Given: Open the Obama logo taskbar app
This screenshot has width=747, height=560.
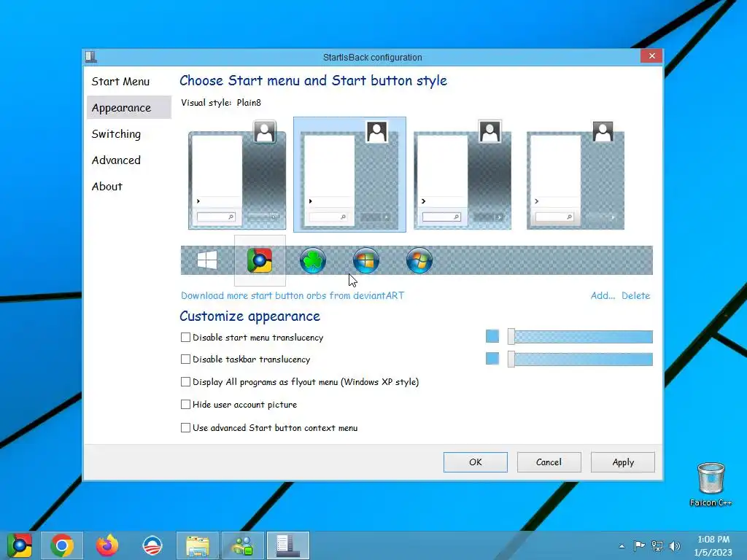Looking at the screenshot, I should point(152,545).
